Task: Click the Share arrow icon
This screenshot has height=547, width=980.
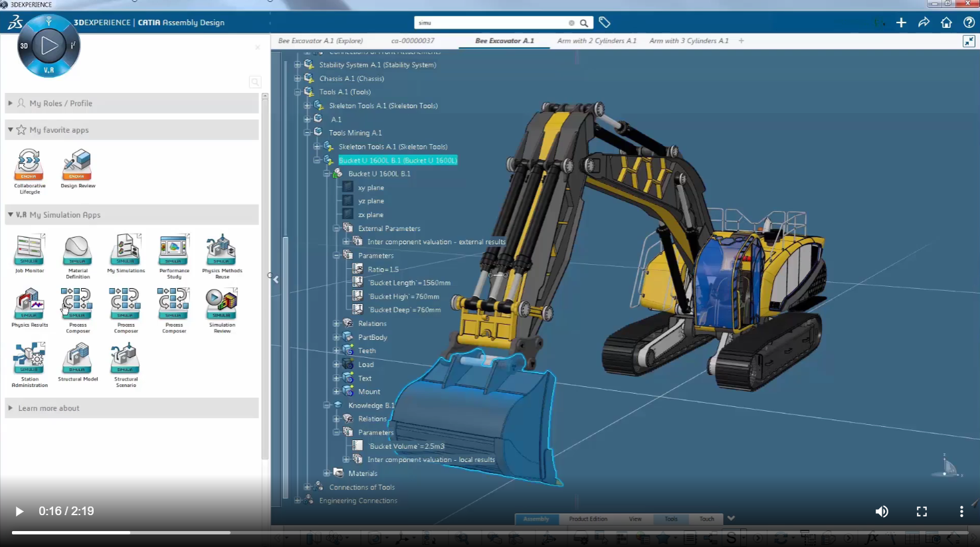Action: [924, 23]
